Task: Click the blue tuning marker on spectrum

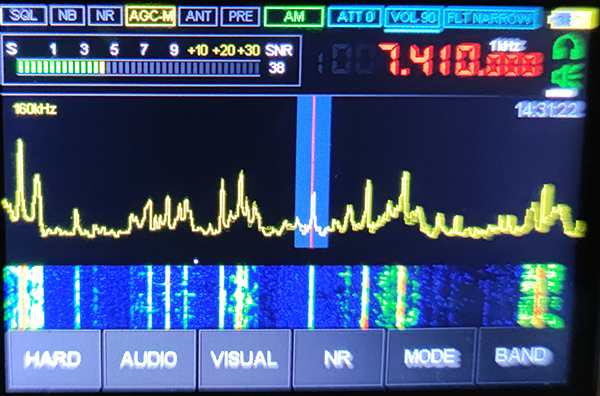Action: [x=313, y=172]
